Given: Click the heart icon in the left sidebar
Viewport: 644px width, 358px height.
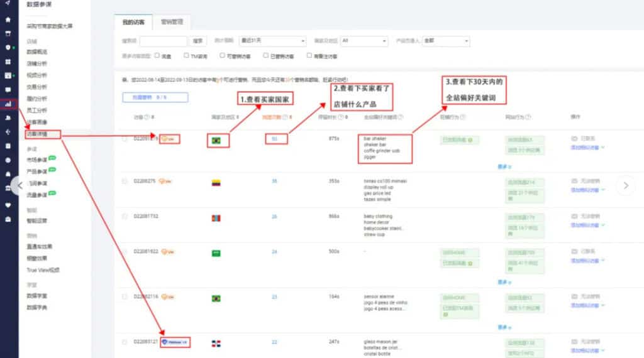Looking at the screenshot, I should (8, 204).
